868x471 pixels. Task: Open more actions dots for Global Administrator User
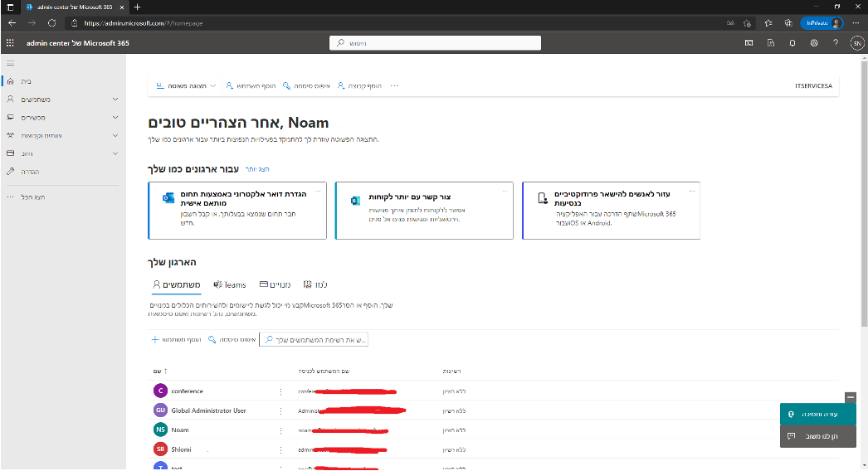tap(280, 410)
